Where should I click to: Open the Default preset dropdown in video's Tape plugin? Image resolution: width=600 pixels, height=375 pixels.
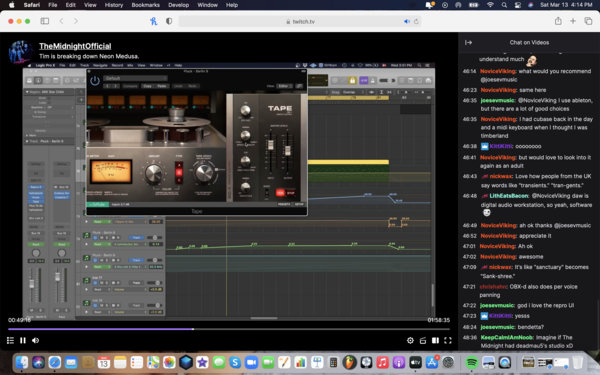point(135,78)
